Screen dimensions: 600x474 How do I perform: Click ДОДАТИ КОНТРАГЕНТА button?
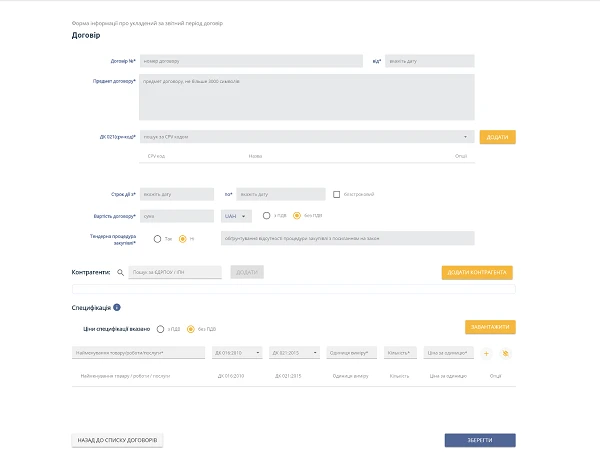[478, 272]
